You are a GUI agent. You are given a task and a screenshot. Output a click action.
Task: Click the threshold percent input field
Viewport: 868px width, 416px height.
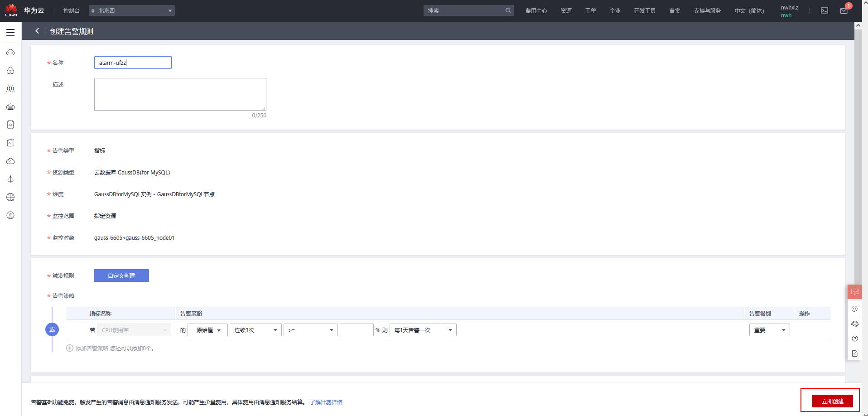357,330
